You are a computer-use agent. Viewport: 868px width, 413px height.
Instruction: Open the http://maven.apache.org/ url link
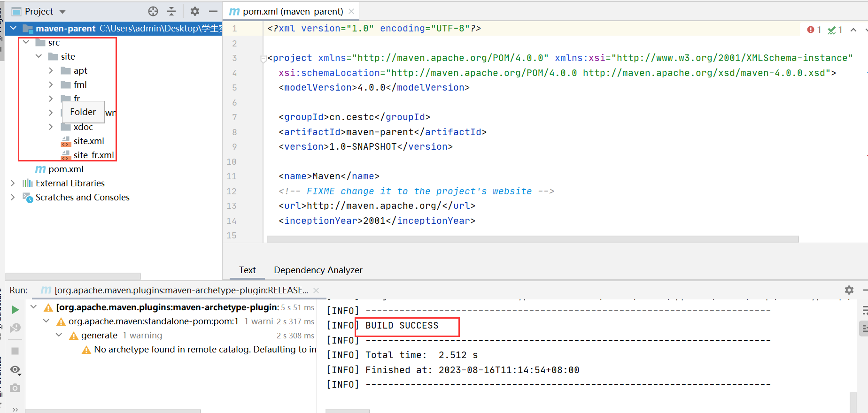pyautogui.click(x=374, y=206)
